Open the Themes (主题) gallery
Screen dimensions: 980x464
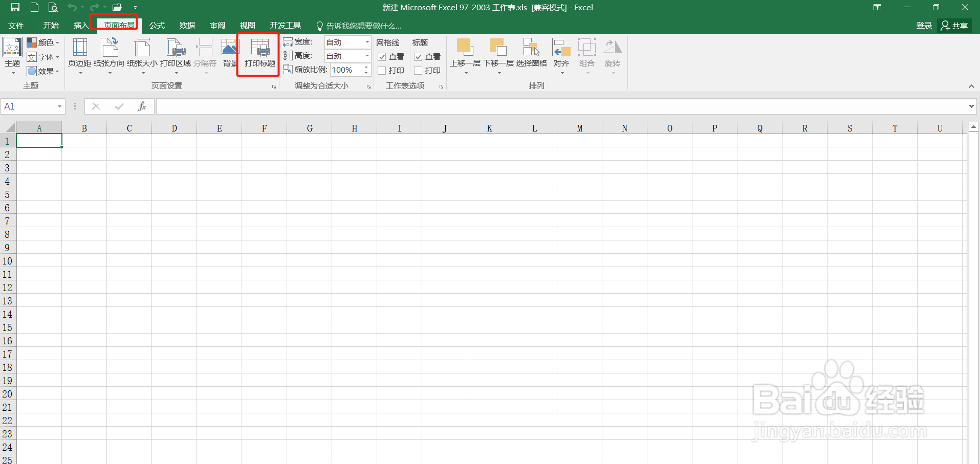[12, 56]
